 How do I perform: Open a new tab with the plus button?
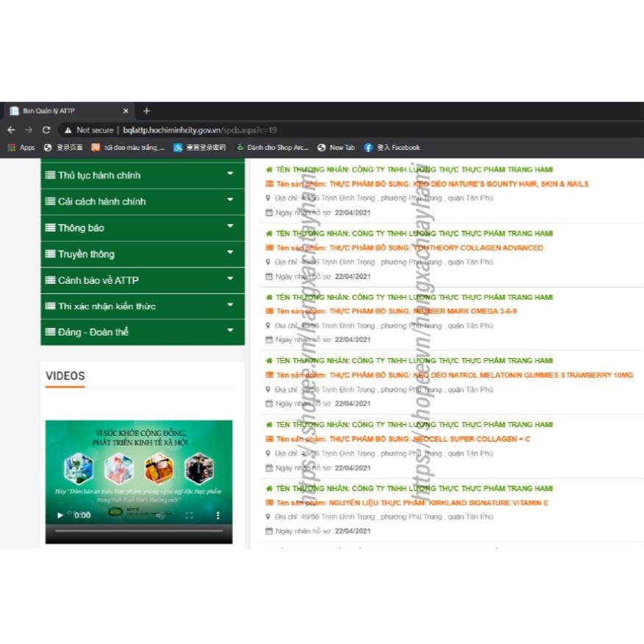point(146,111)
